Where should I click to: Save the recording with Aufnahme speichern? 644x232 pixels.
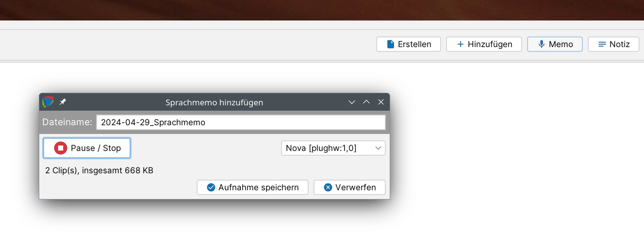pyautogui.click(x=252, y=187)
